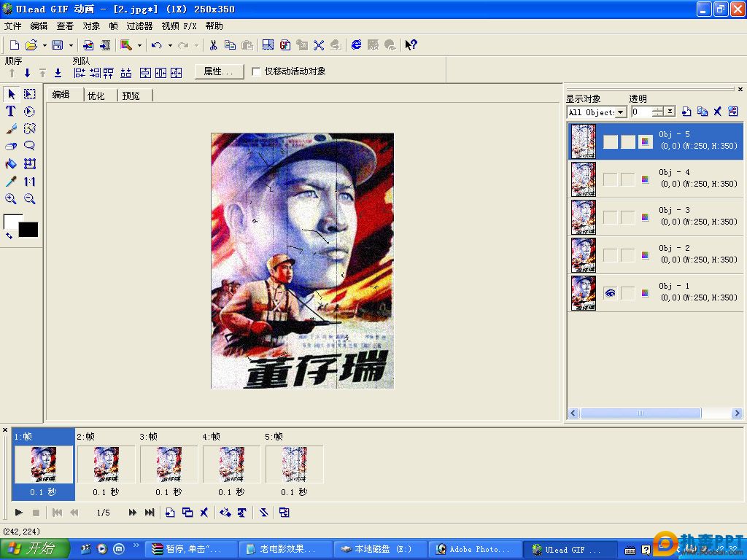Click the send to bottom order icon
This screenshot has height=560, width=747.
tap(58, 73)
